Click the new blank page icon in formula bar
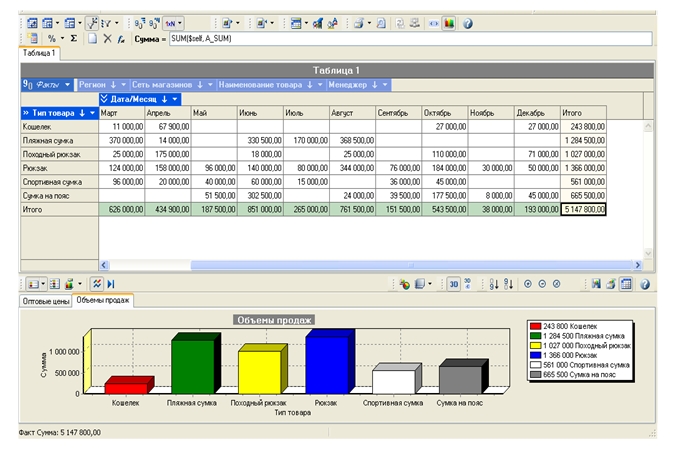 coord(92,39)
